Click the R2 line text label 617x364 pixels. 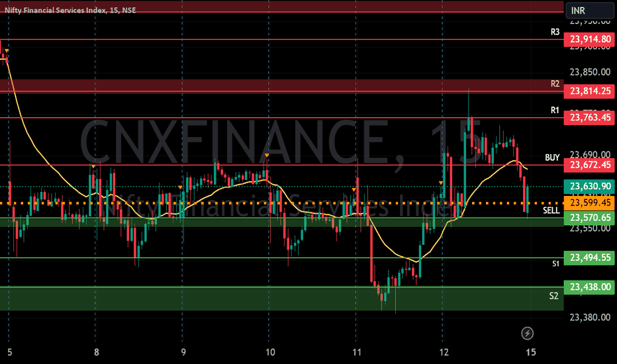[x=555, y=83]
